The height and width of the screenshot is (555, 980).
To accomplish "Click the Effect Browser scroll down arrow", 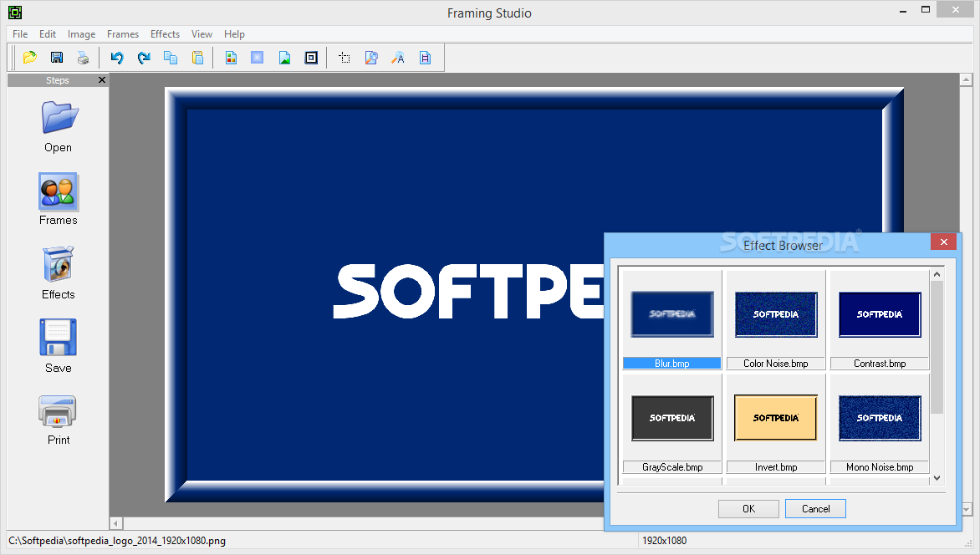I will (937, 478).
